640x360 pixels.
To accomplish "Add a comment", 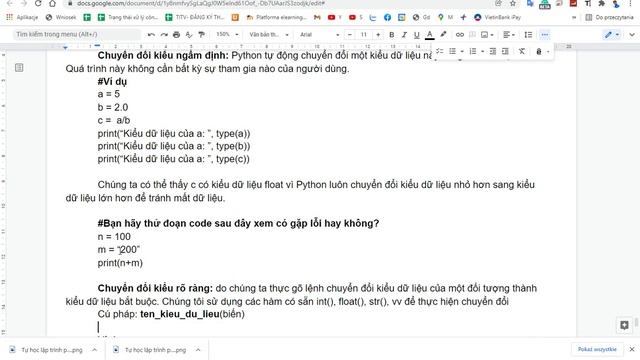I will [x=472, y=35].
